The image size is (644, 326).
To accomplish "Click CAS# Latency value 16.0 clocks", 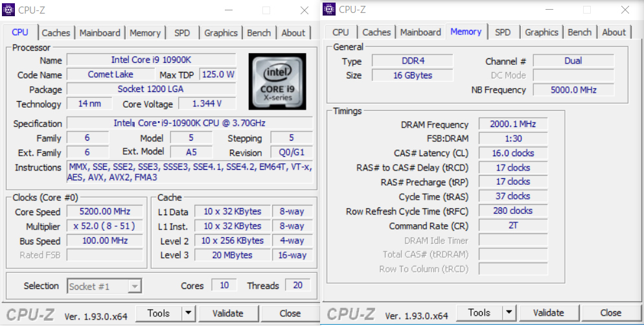I will (513, 153).
